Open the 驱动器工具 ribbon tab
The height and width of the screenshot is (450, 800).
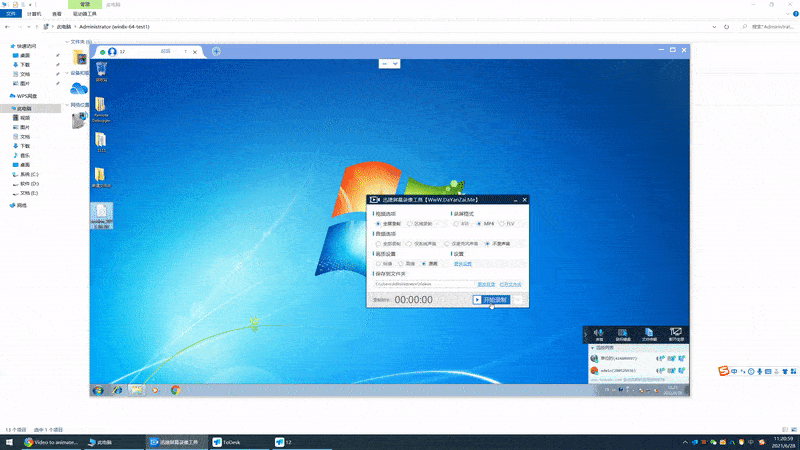point(85,14)
